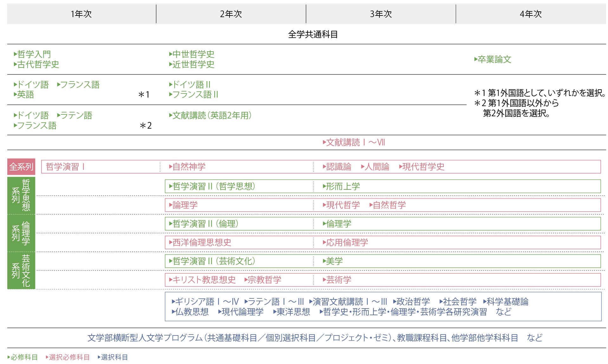The image size is (608, 364).
Task: Select ギリシア語Ⅰ～Ⅳ elective
Action: coord(205,302)
